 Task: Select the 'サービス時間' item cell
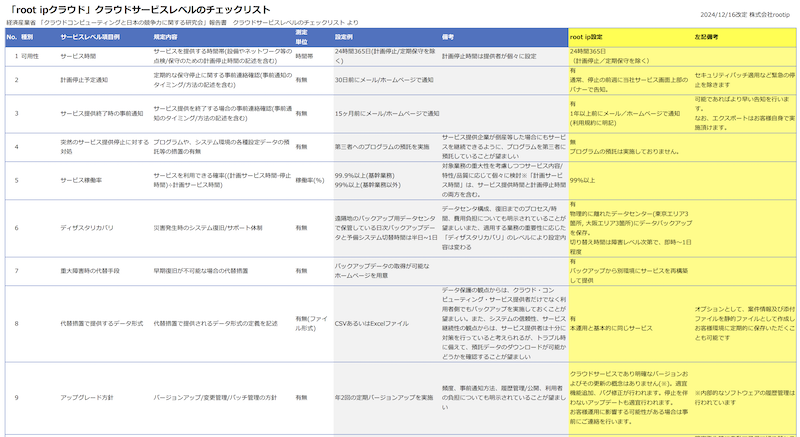pos(78,56)
